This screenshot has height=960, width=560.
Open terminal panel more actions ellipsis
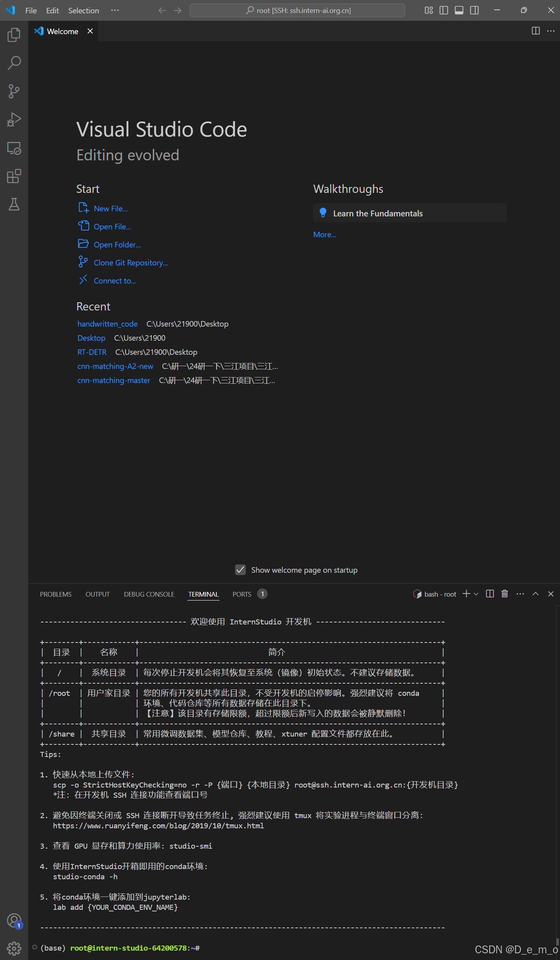tap(520, 594)
